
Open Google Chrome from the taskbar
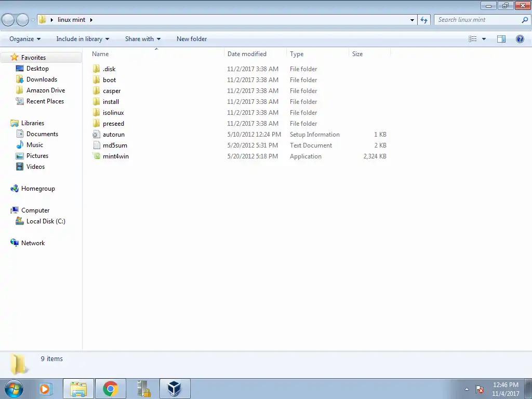[x=110, y=389]
